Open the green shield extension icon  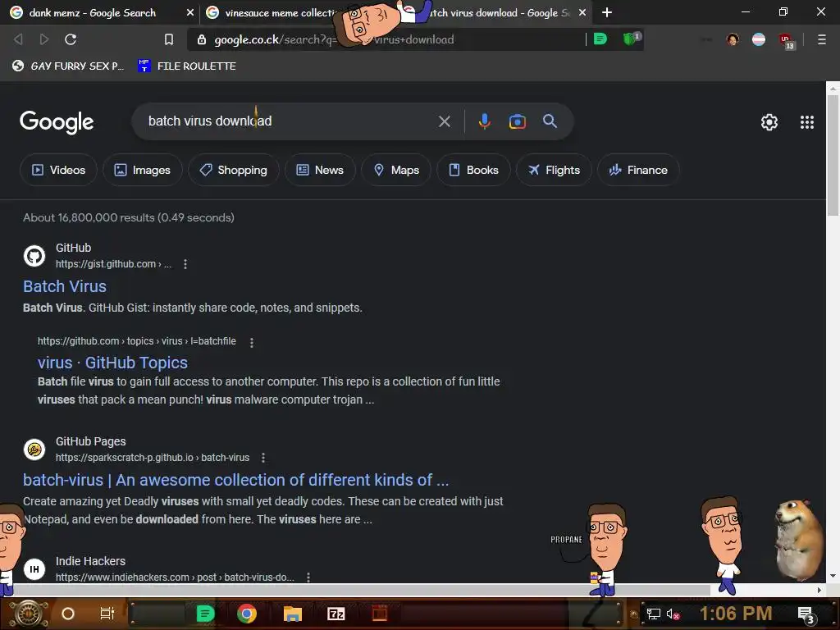[631, 39]
